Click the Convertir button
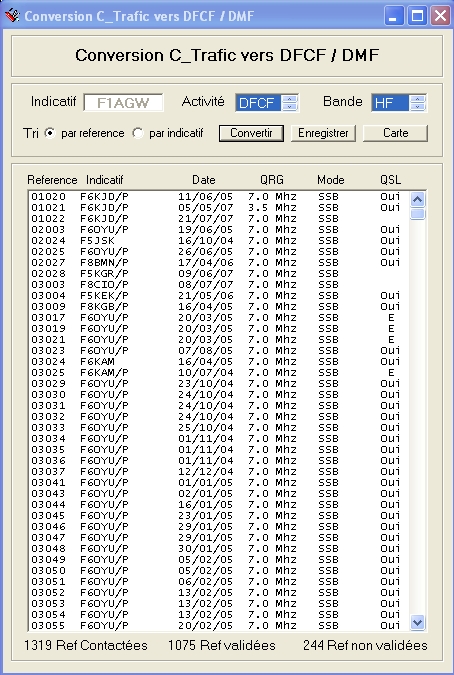454x675 pixels. [x=251, y=133]
